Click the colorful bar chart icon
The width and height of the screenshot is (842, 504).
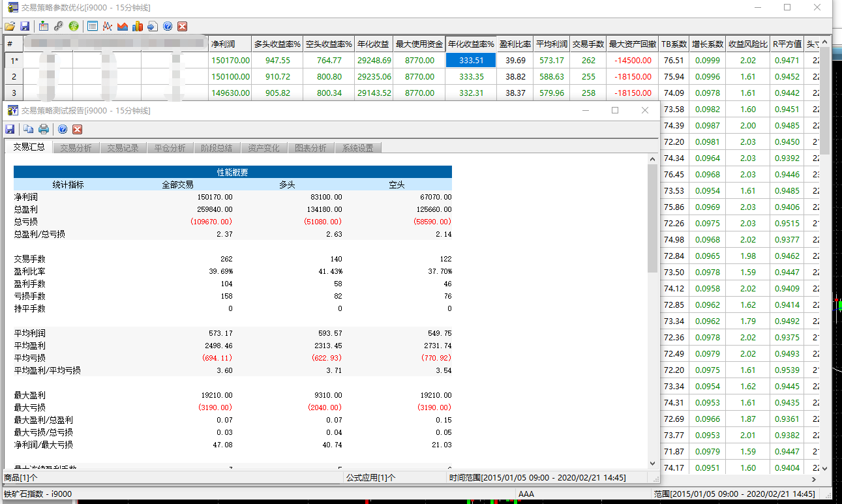click(138, 26)
